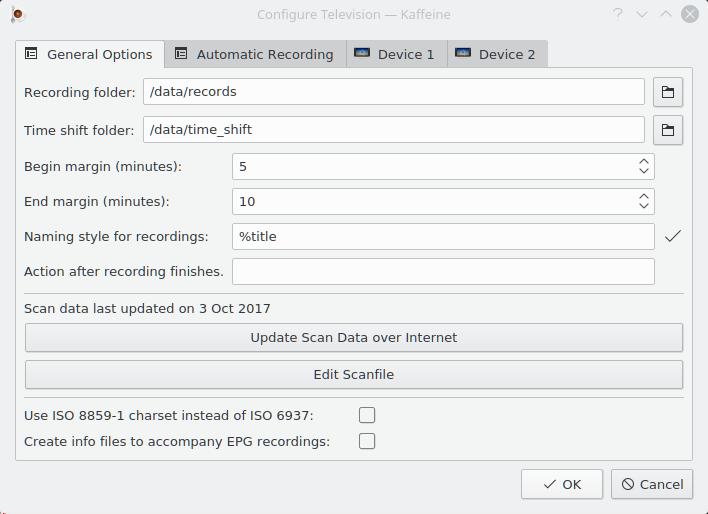Click the Automatic Recording tab's list icon
708x514 pixels.
pos(181,54)
